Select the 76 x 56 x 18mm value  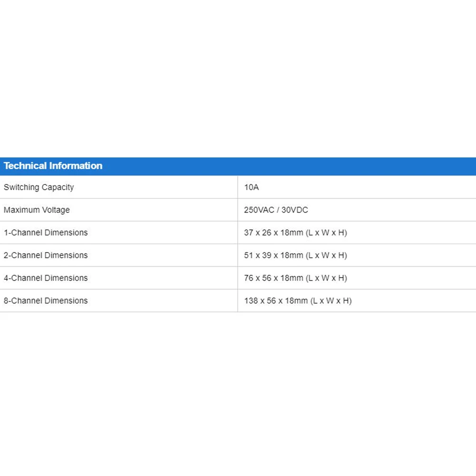(295, 278)
